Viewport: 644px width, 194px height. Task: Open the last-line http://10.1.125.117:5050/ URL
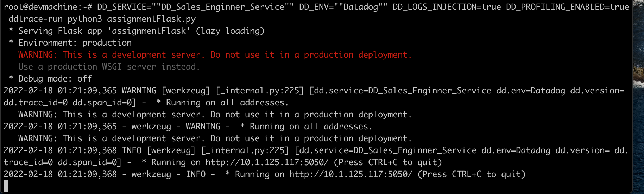(x=351, y=174)
